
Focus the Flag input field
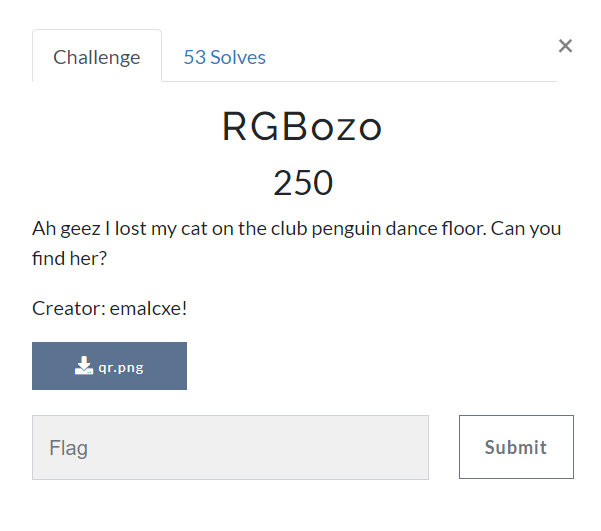point(230,447)
